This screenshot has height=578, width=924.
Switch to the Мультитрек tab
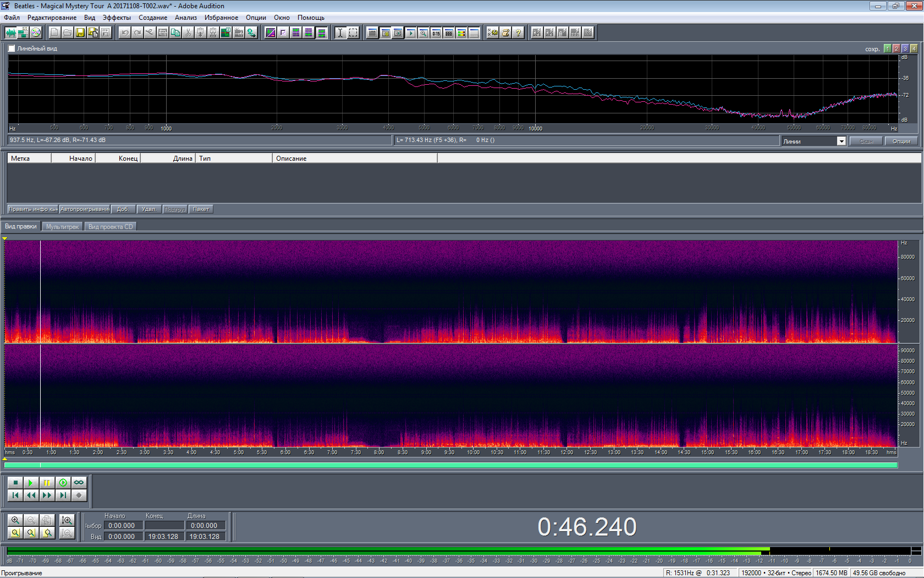pos(63,227)
